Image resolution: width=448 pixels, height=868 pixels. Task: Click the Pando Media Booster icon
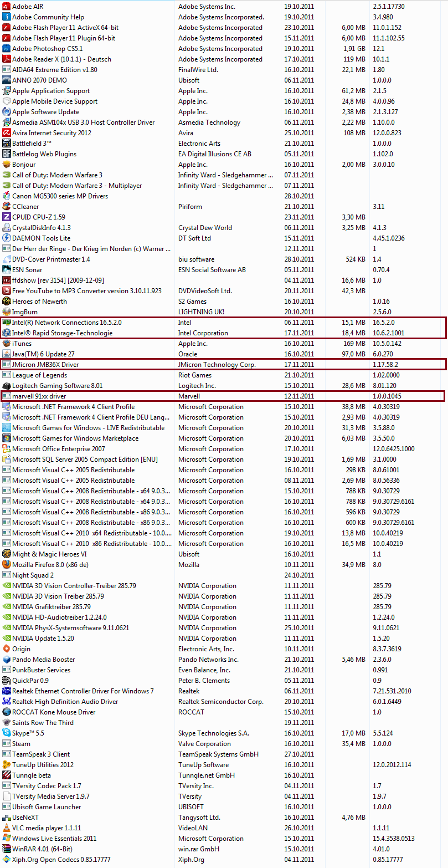click(7, 660)
